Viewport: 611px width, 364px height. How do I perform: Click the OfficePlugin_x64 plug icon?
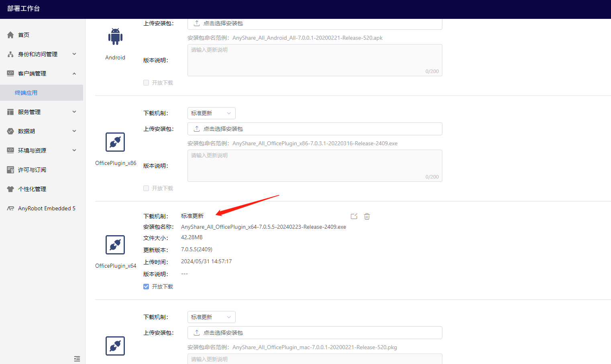point(115,245)
